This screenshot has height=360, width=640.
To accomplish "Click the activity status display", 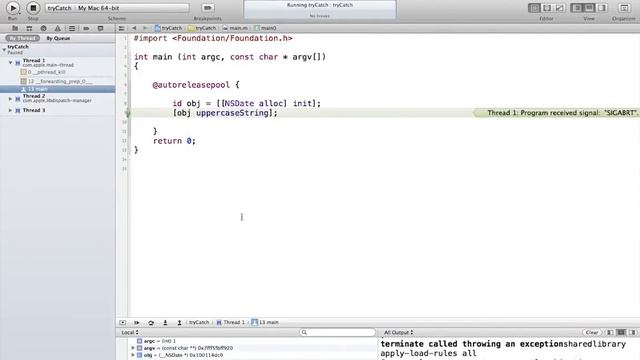I will [320, 9].
